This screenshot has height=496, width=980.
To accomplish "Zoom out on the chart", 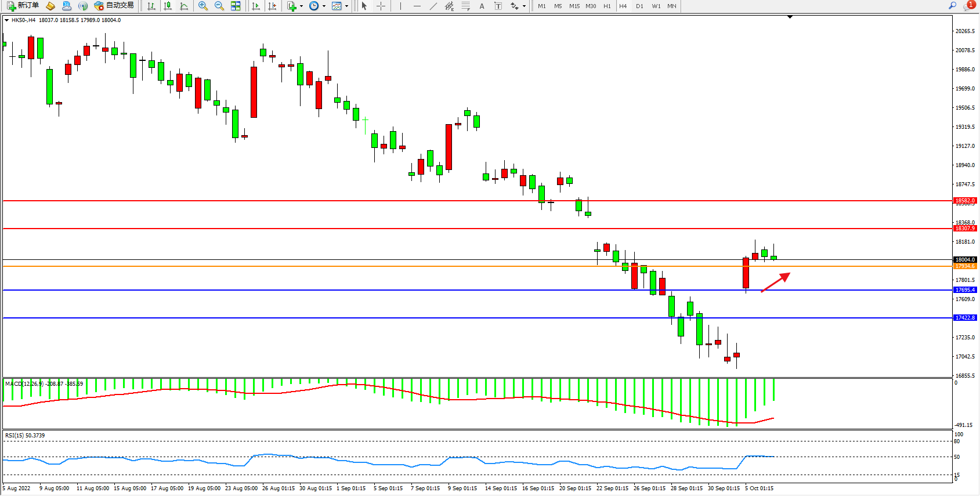I will pos(219,6).
